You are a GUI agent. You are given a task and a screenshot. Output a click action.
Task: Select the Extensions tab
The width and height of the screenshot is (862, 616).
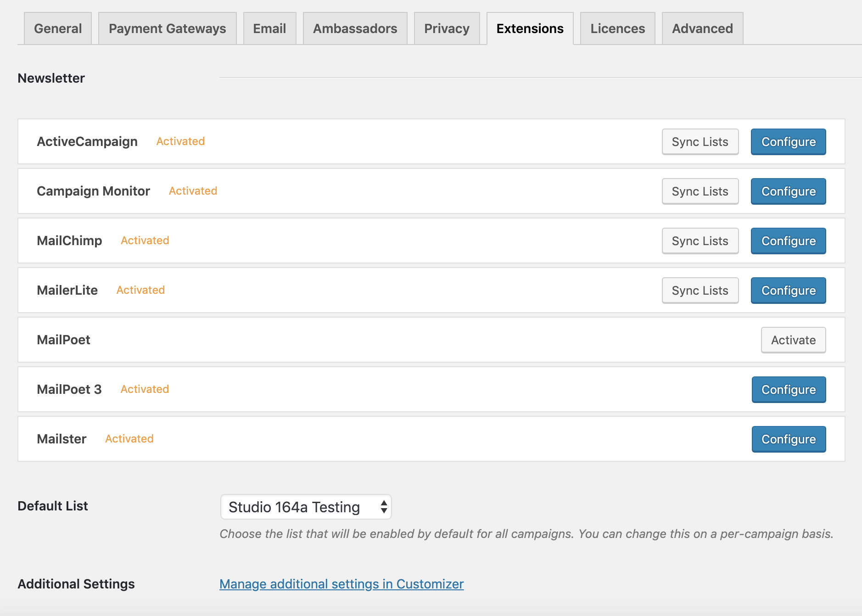[x=530, y=28]
